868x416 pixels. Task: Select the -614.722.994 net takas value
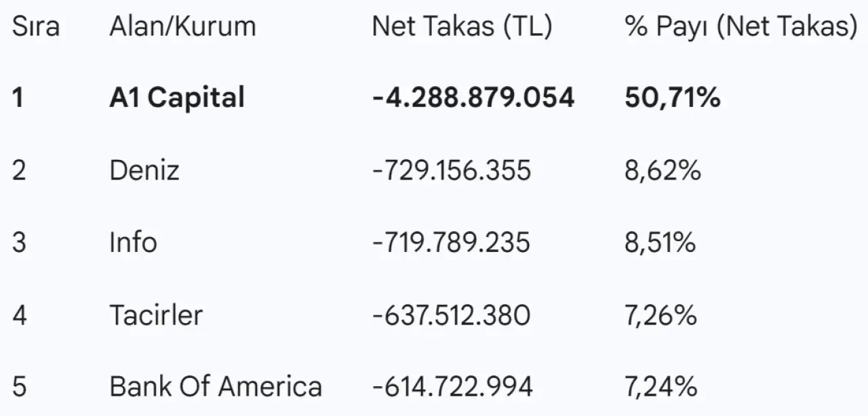click(452, 387)
